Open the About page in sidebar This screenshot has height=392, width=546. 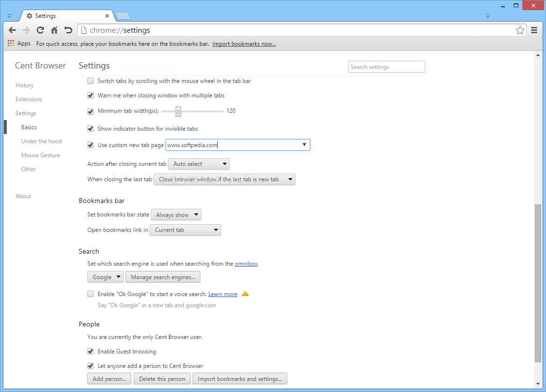[23, 196]
